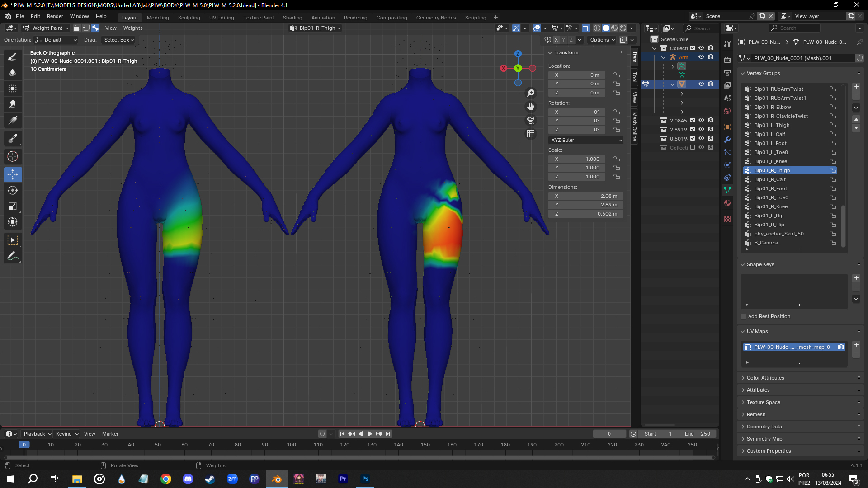Select the Blur weight tool
This screenshot has height=488, width=868.
13,73
